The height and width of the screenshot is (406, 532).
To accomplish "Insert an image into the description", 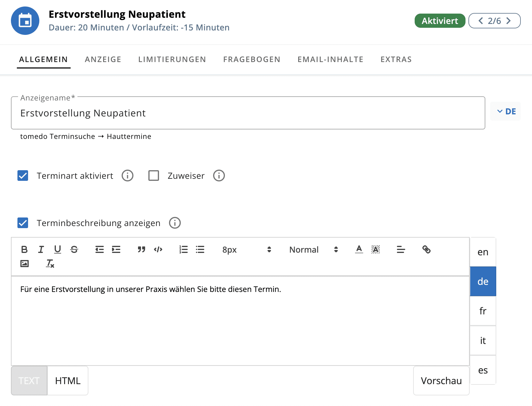I will pos(25,264).
